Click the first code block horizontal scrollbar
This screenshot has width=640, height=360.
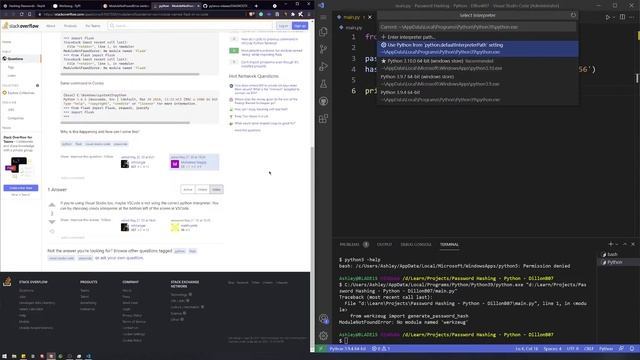[130, 74]
